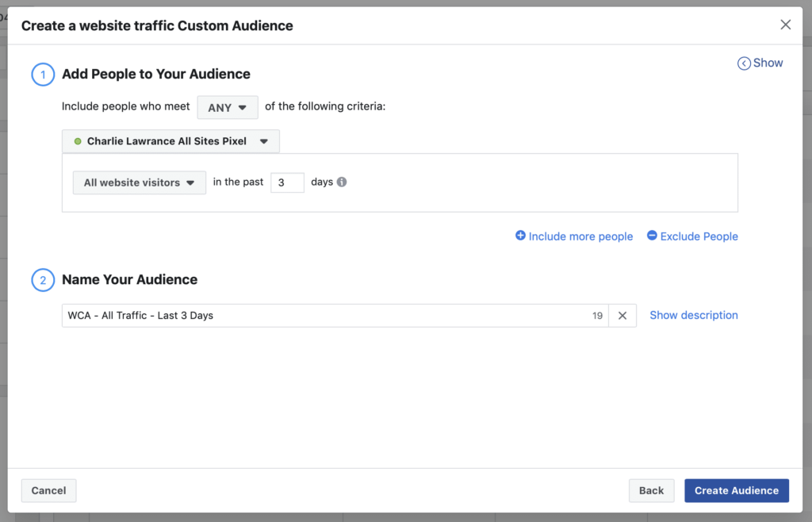The width and height of the screenshot is (812, 522).
Task: Clear the audience name with the X icon
Action: pos(622,316)
